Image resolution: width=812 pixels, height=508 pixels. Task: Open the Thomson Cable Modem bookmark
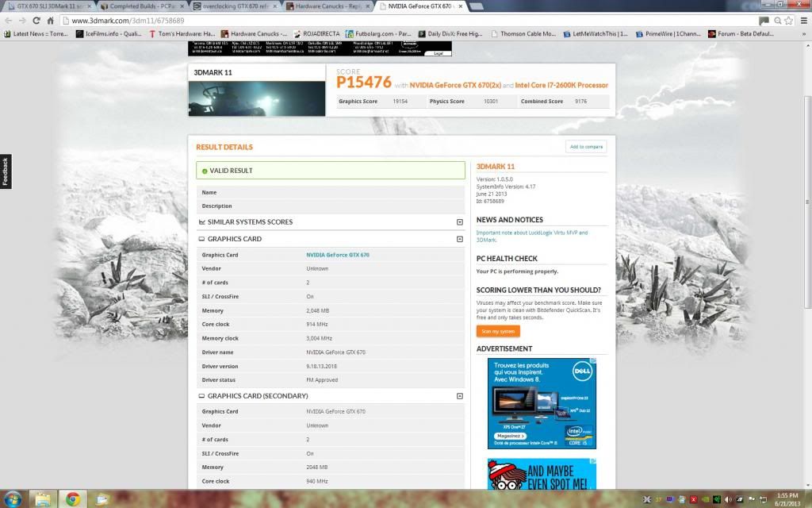pos(523,34)
